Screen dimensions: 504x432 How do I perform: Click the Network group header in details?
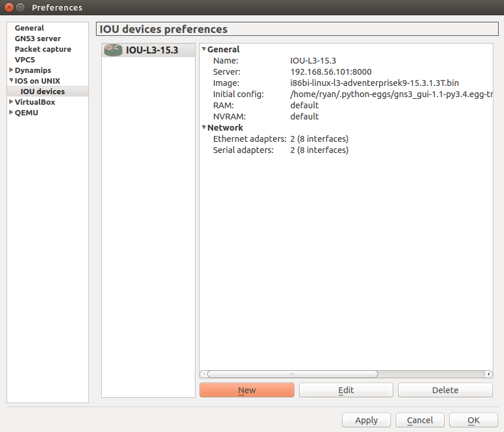[225, 128]
